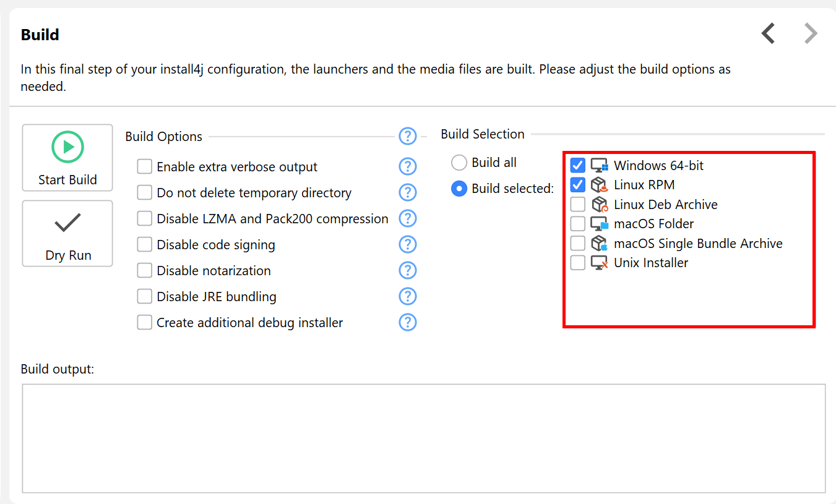Check Do not delete temporary directory

145,193
